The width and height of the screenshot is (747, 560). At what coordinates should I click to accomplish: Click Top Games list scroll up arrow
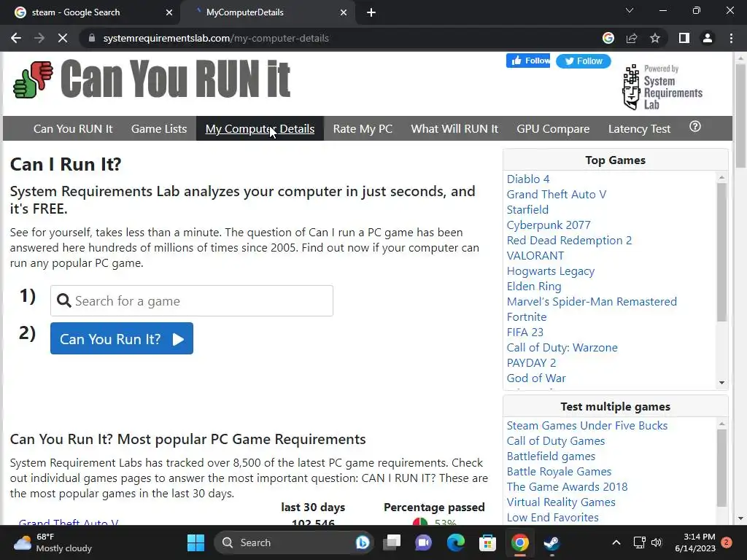(x=721, y=177)
